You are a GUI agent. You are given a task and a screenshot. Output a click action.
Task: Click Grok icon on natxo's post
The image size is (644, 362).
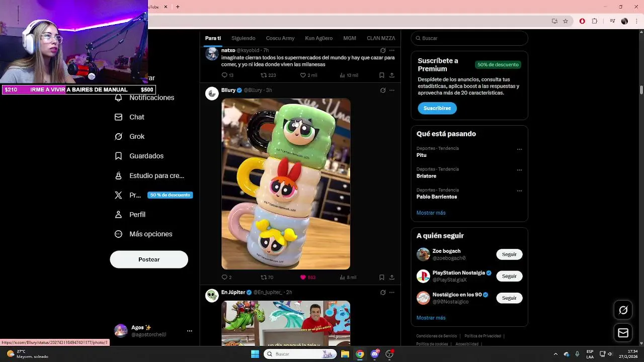383,50
